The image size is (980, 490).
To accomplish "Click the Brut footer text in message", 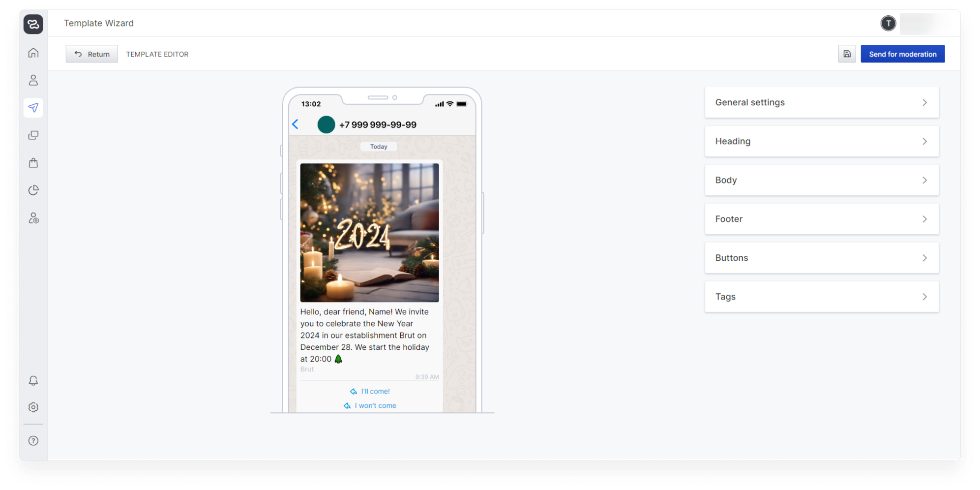I will pyautogui.click(x=307, y=369).
